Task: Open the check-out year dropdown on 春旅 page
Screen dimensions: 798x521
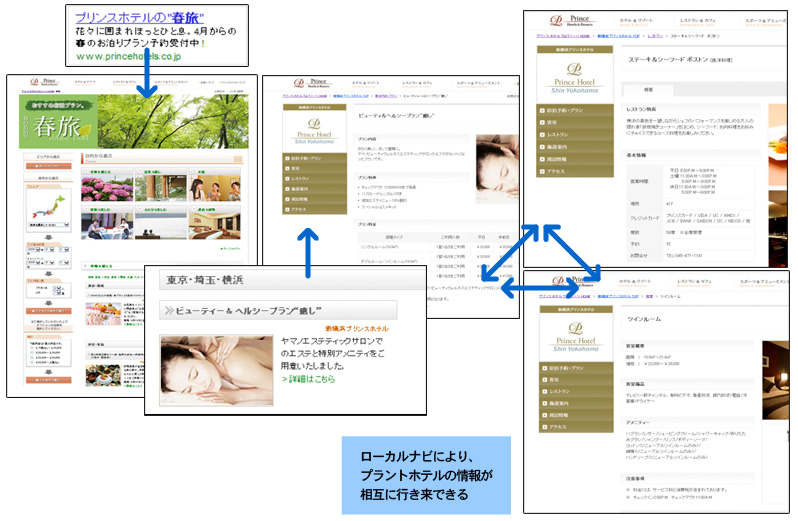Action: [35, 263]
